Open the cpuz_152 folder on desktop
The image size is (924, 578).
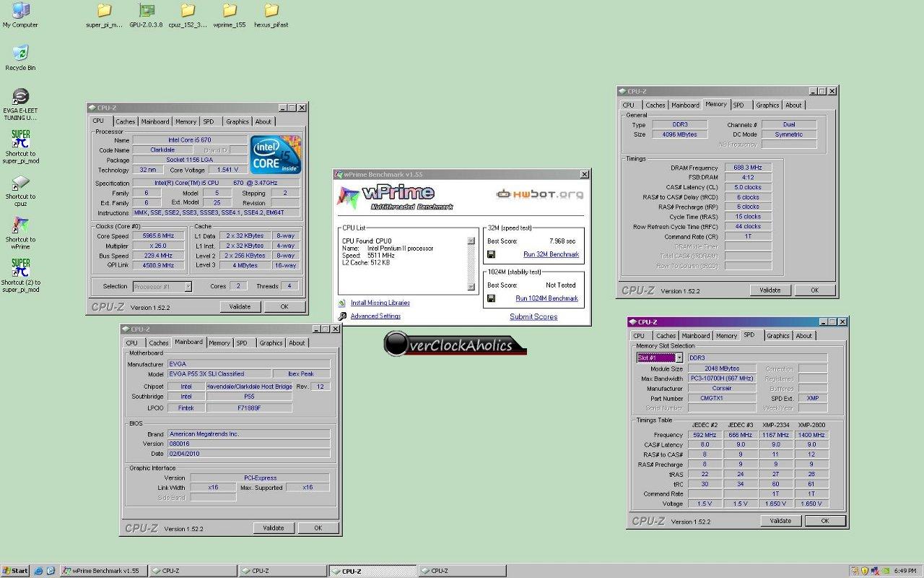[x=188, y=15]
